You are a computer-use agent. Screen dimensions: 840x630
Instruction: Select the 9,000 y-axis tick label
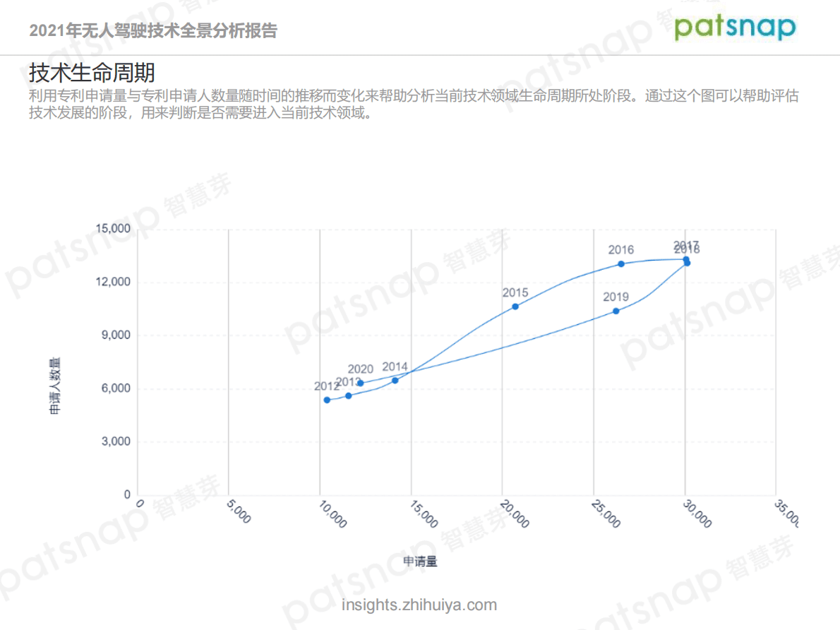(115, 335)
